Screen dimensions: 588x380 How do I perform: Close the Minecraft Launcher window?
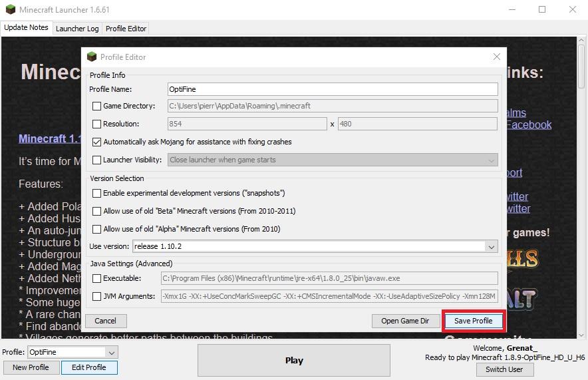point(572,9)
